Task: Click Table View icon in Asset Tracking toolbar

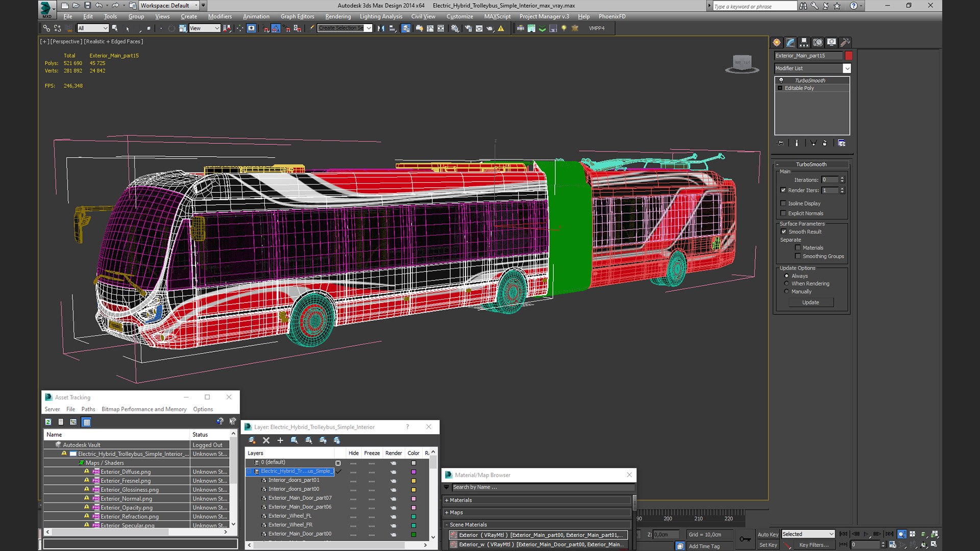Action: point(86,422)
